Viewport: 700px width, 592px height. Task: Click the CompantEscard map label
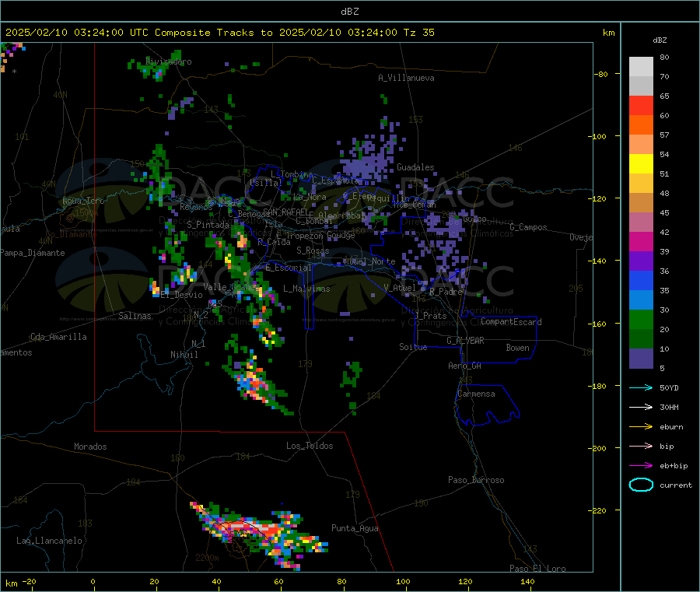[x=512, y=322]
